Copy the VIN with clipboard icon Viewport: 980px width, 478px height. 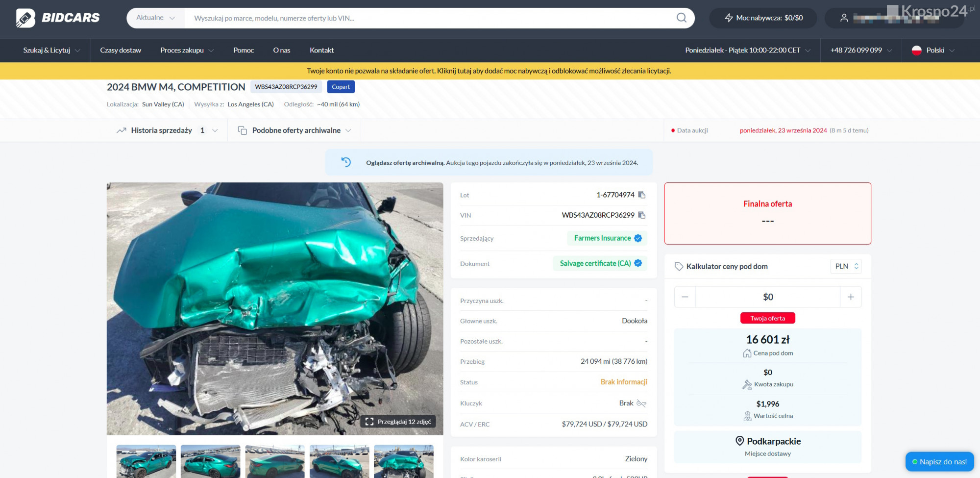(x=642, y=215)
